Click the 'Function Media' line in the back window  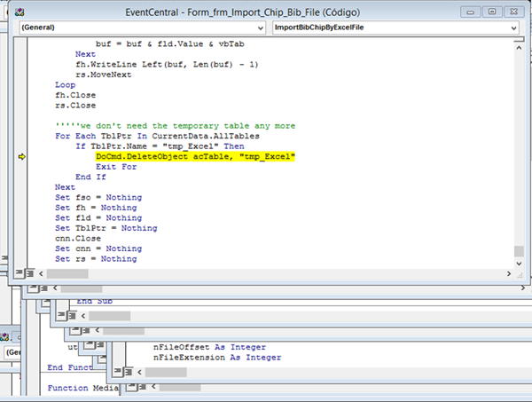[80, 388]
